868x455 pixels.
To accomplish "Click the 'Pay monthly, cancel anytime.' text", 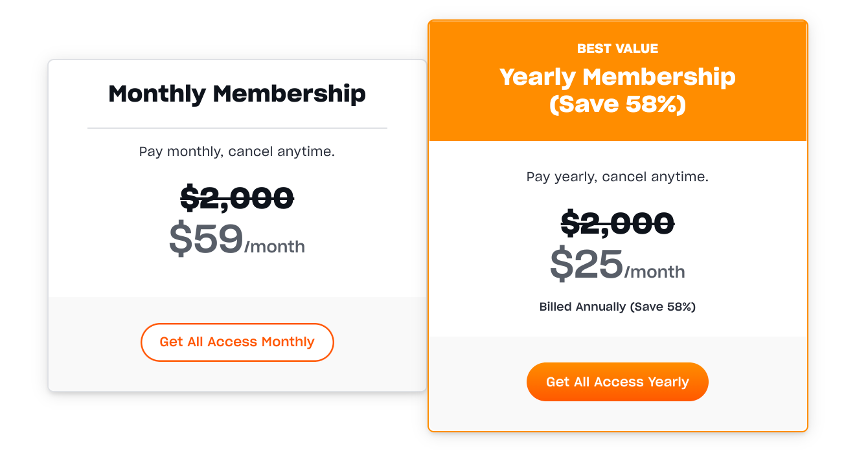I will (237, 152).
